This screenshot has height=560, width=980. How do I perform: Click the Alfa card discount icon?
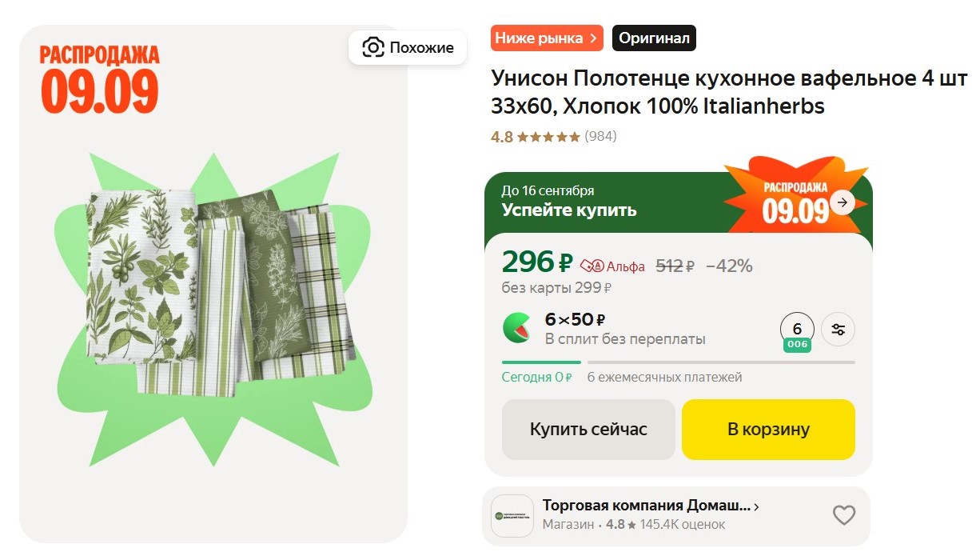click(592, 266)
